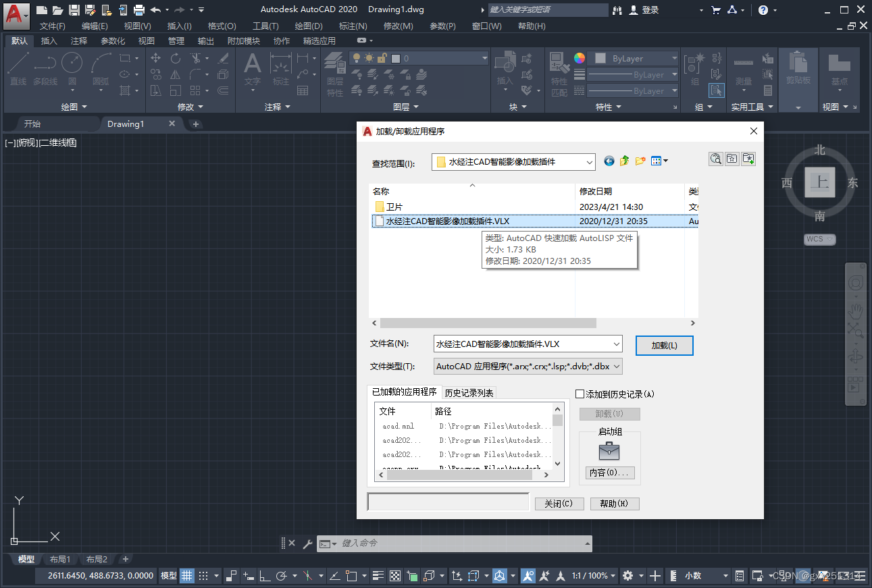Create a new folder in the dialog
The width and height of the screenshot is (872, 588).
(x=640, y=161)
